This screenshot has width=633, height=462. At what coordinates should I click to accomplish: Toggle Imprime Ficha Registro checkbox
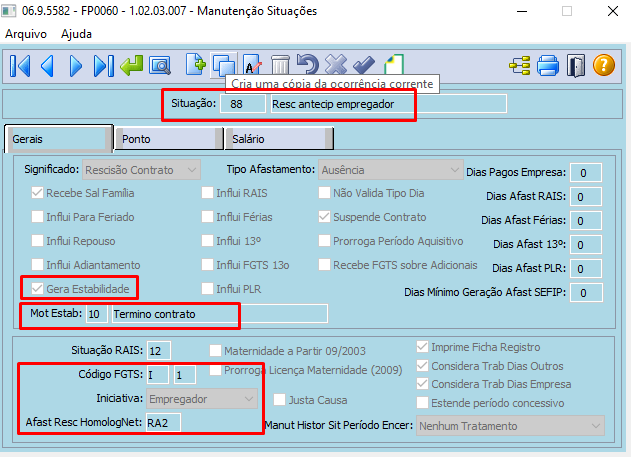click(422, 346)
